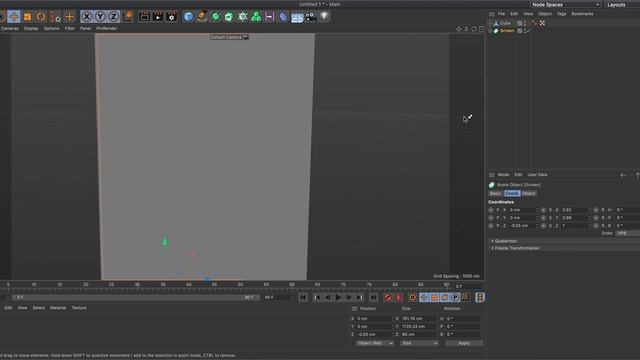Toggle layer checkbox for Screen row

click(520, 31)
